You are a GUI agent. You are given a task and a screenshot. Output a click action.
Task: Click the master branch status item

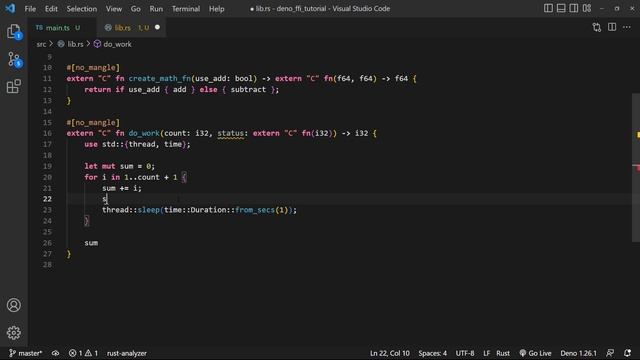pos(26,353)
